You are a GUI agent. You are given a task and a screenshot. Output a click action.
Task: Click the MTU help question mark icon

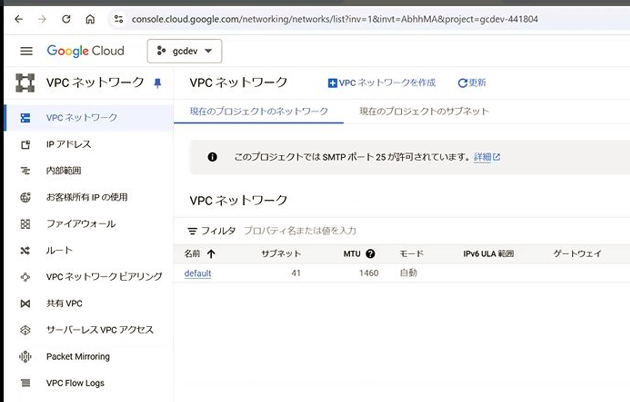point(370,254)
